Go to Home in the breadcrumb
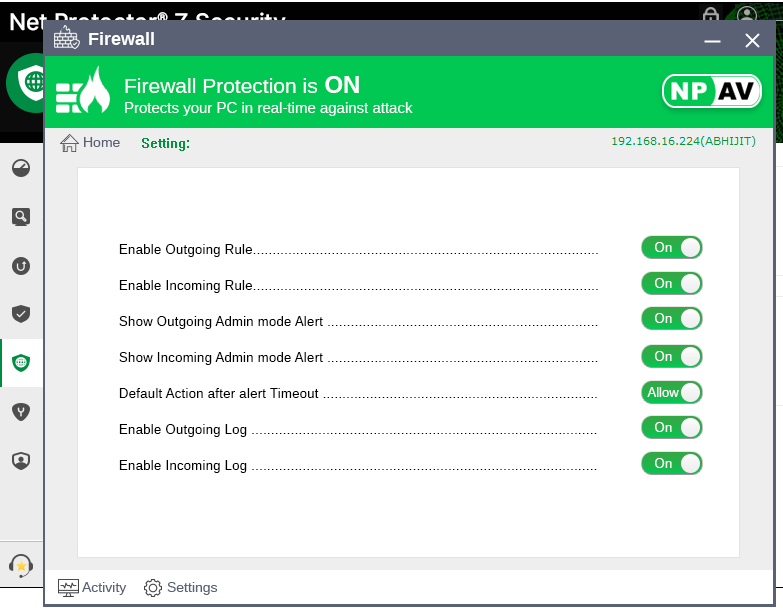 point(91,143)
